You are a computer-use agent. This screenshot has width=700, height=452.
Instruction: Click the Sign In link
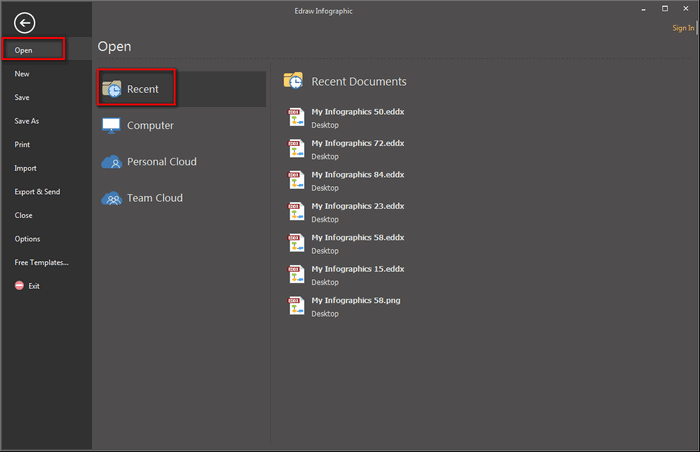click(683, 28)
